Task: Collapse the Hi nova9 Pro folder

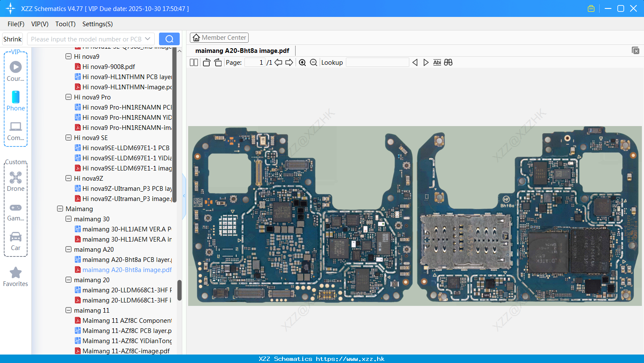Action: [69, 97]
